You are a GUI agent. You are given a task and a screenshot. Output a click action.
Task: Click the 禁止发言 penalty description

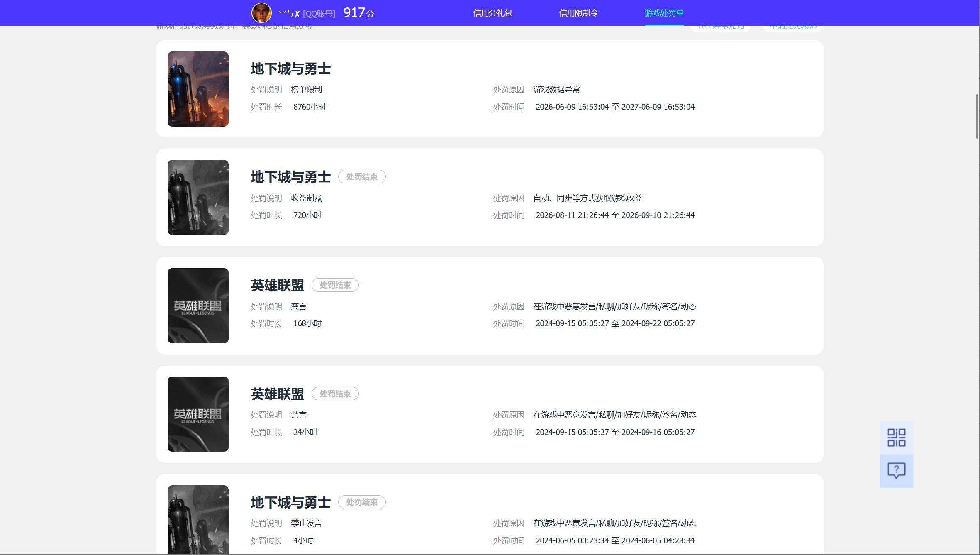point(306,523)
